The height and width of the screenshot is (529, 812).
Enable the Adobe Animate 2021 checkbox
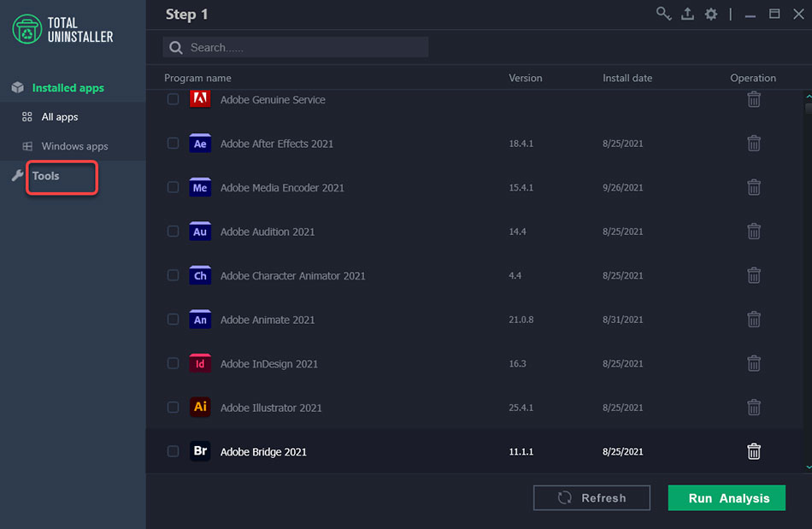[173, 319]
